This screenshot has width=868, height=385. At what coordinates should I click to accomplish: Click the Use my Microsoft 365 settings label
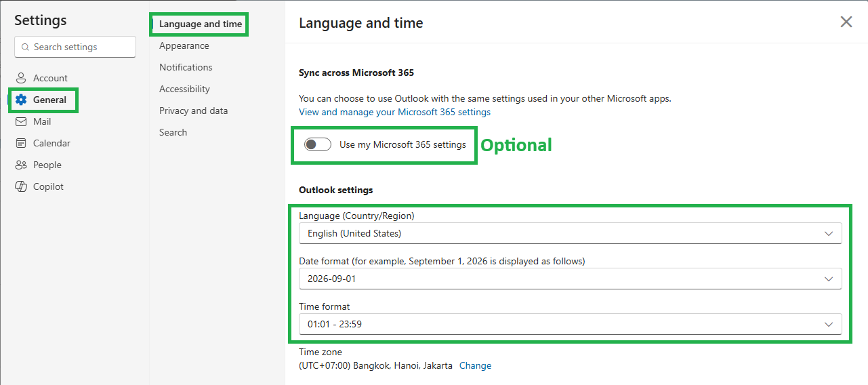tap(402, 144)
